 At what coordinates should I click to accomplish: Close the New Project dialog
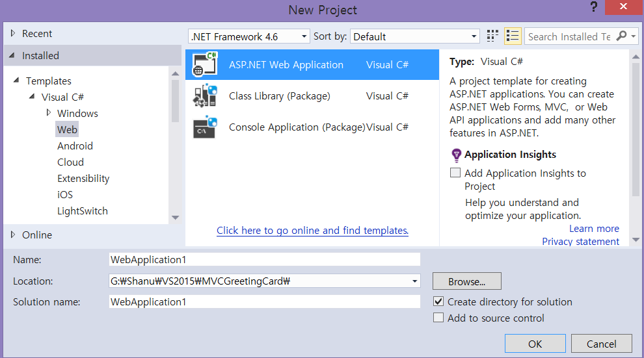click(x=623, y=6)
